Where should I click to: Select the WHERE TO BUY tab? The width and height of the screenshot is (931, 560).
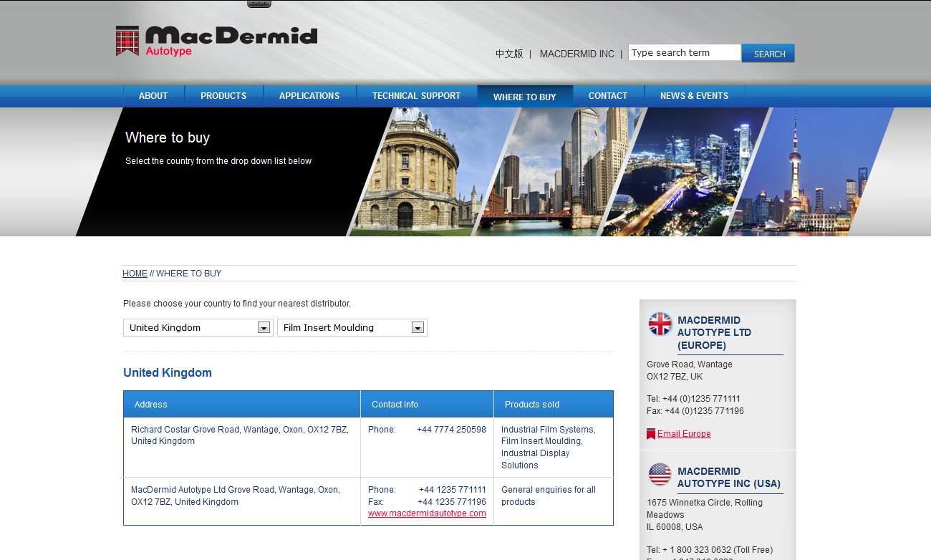click(x=525, y=97)
